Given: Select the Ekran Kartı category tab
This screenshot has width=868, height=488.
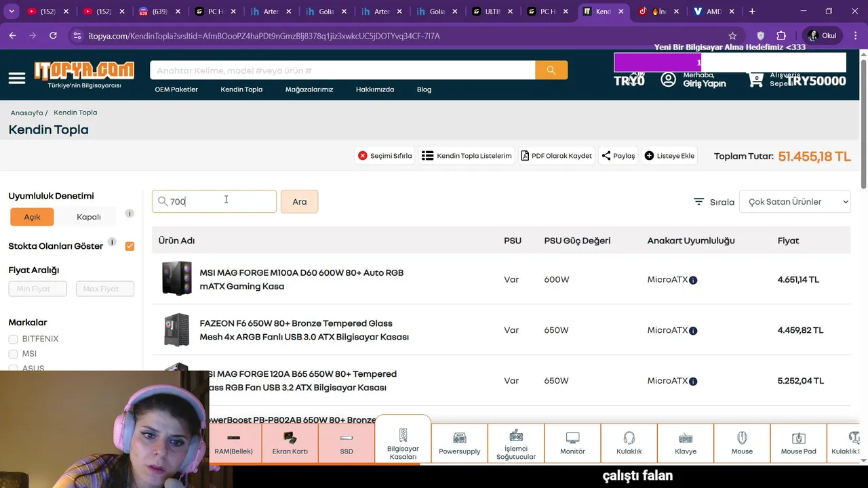Looking at the screenshot, I should (290, 443).
